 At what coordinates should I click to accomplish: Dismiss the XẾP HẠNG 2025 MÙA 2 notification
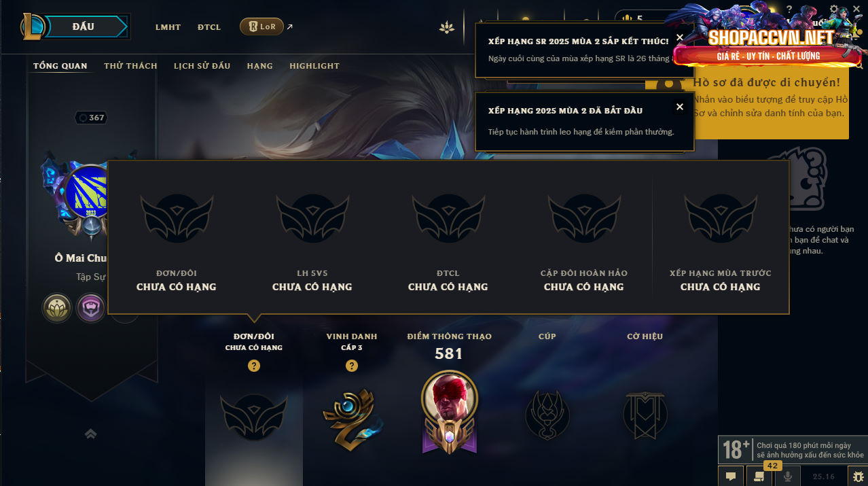(x=680, y=107)
